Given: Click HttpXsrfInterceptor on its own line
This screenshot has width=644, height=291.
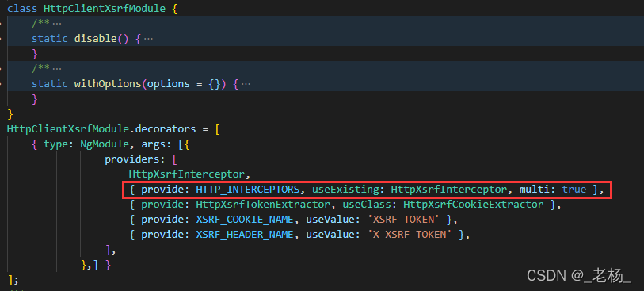Looking at the screenshot, I should (187, 174).
